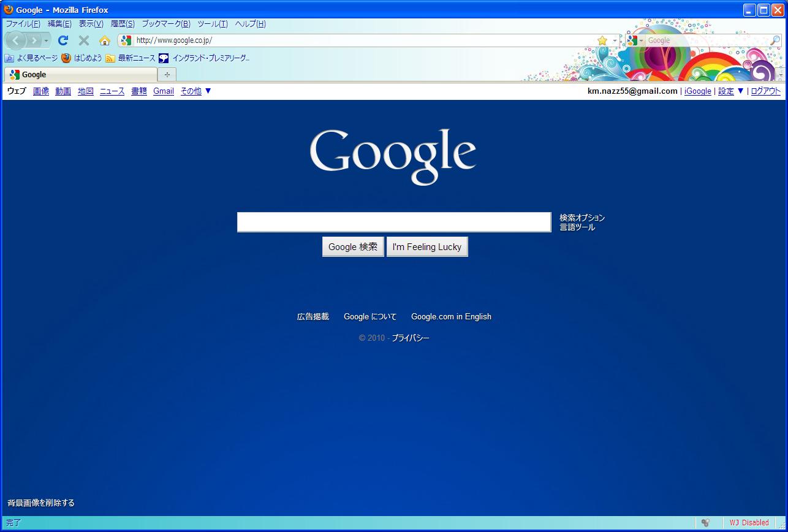Open the プライバシー link
Viewport: 788px width, 532px height.
click(x=411, y=338)
